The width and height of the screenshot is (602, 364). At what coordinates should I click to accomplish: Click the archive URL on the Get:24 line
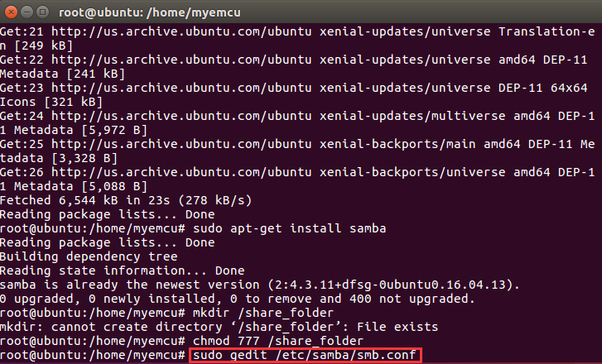(181, 116)
